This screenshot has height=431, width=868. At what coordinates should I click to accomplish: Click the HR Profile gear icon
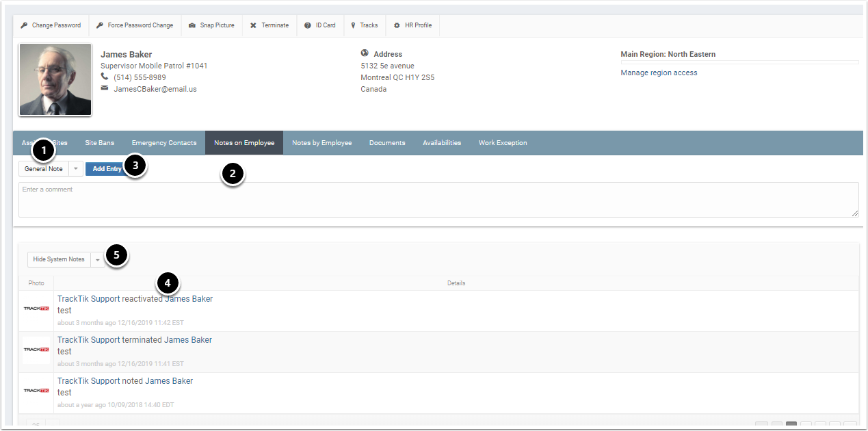point(397,25)
